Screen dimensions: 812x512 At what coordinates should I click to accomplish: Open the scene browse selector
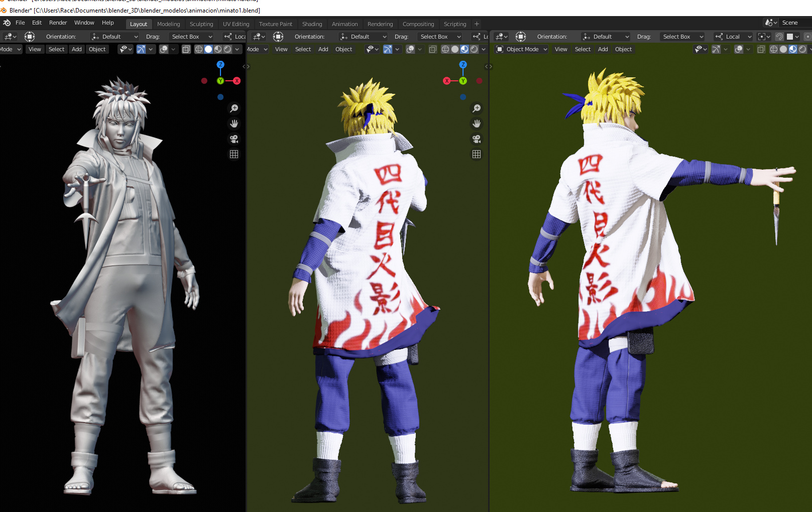pyautogui.click(x=771, y=23)
